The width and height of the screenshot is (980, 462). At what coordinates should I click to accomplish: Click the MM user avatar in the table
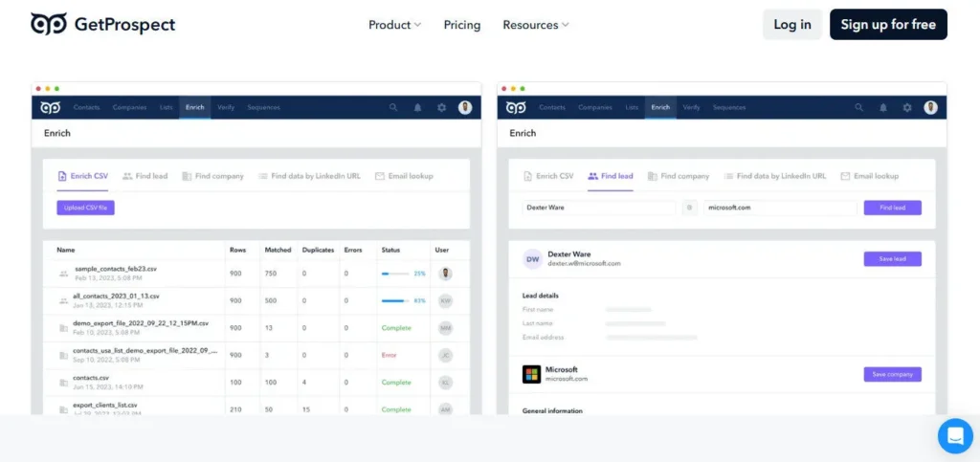tap(445, 328)
